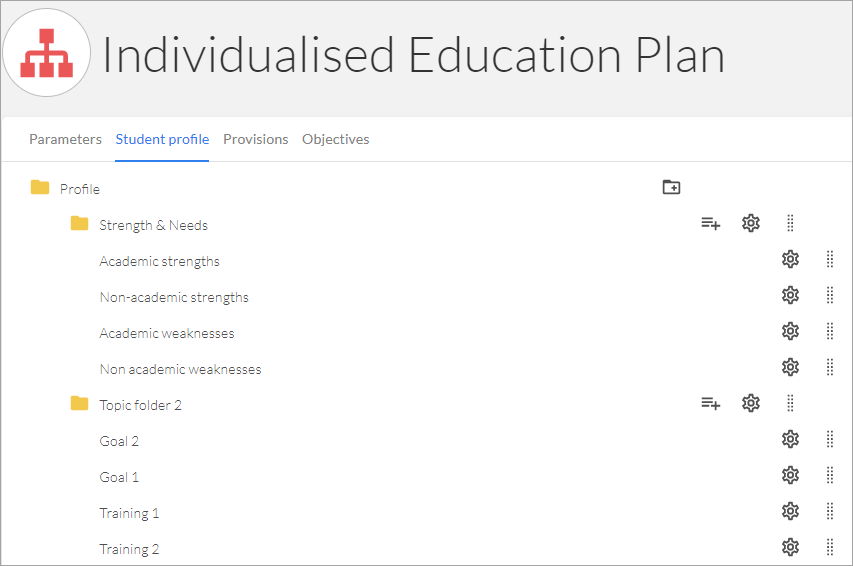
Task: Switch to the Parameters tab
Action: point(65,139)
